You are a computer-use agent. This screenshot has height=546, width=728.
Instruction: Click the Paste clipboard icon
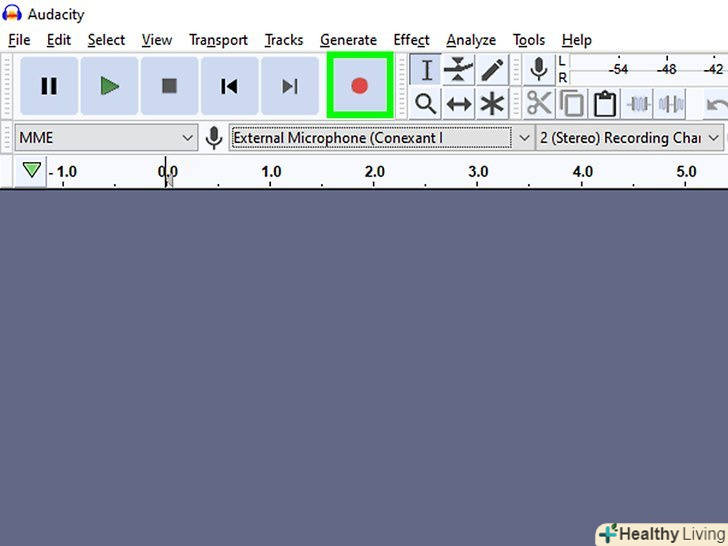tap(605, 104)
